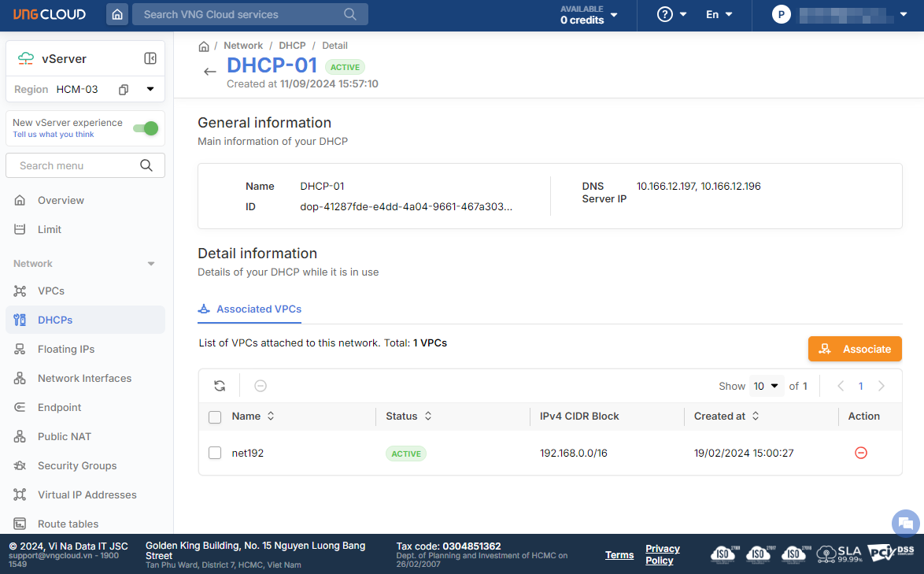Click the orange Associate button
The image size is (924, 574).
855,349
